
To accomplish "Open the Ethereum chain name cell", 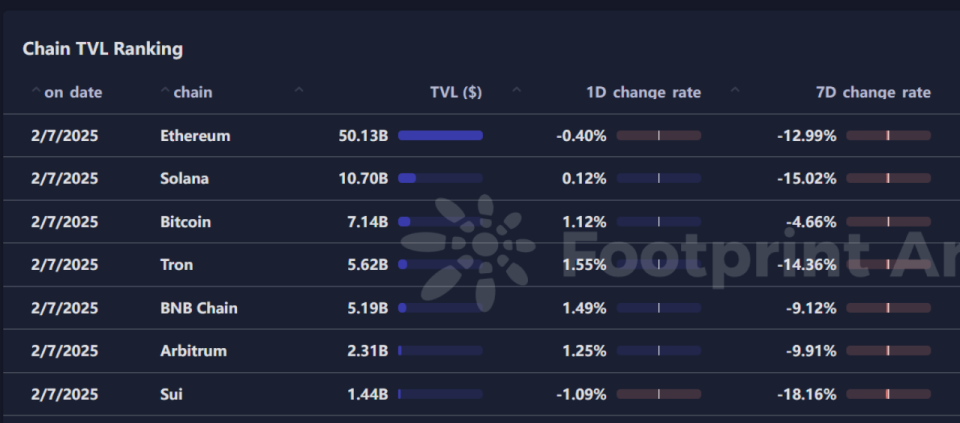I will click(195, 135).
